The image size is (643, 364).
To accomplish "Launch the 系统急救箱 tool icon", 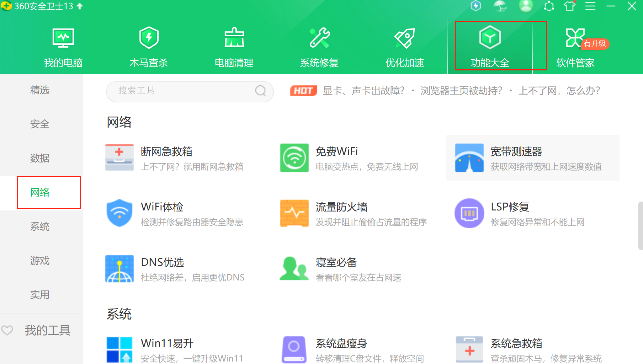I will [x=469, y=350].
